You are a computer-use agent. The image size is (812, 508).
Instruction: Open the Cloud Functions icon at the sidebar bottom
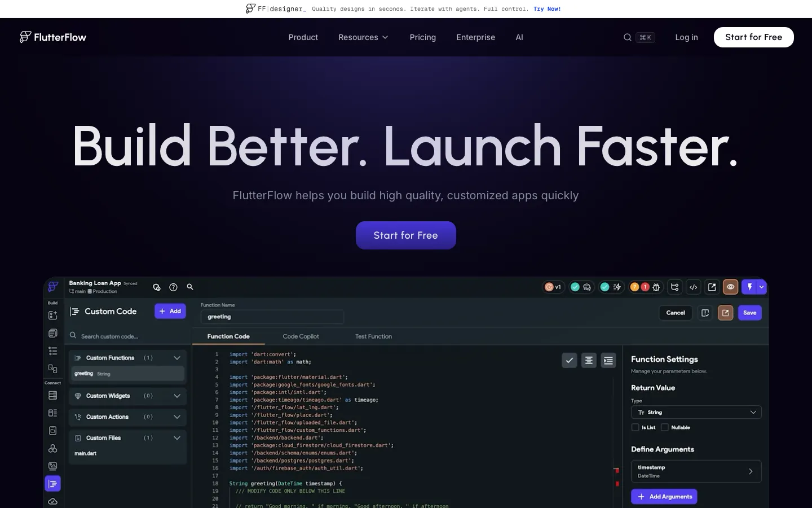point(53,501)
